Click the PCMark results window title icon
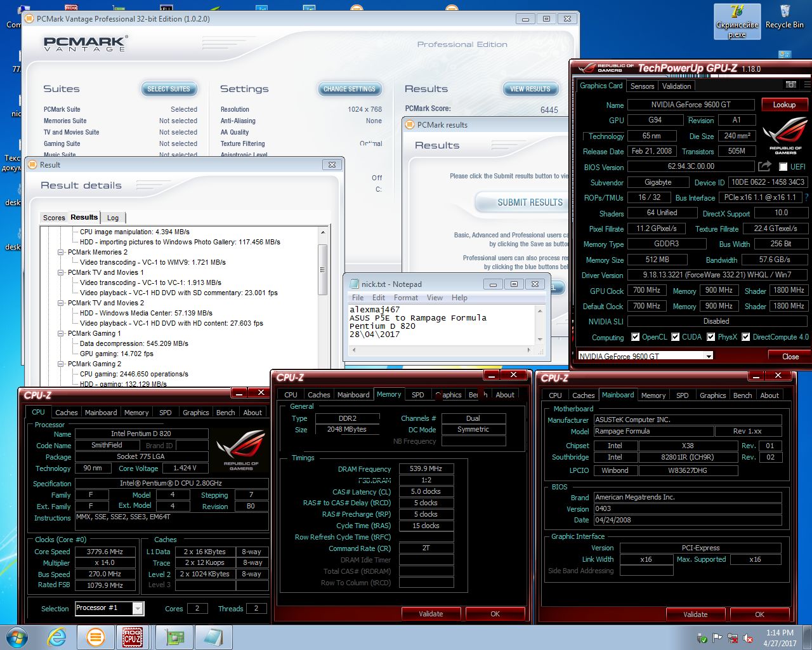Image resolution: width=812 pixels, height=650 pixels. click(410, 125)
